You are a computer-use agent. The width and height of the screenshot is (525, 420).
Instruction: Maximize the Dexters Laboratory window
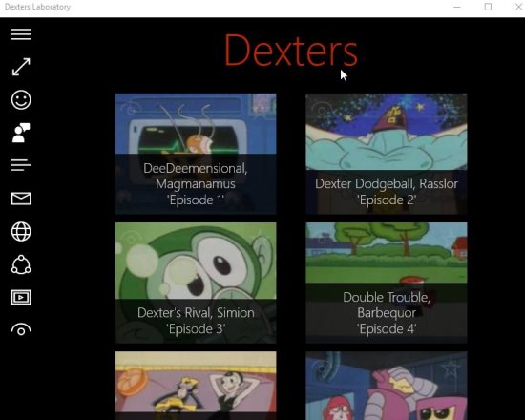click(488, 7)
